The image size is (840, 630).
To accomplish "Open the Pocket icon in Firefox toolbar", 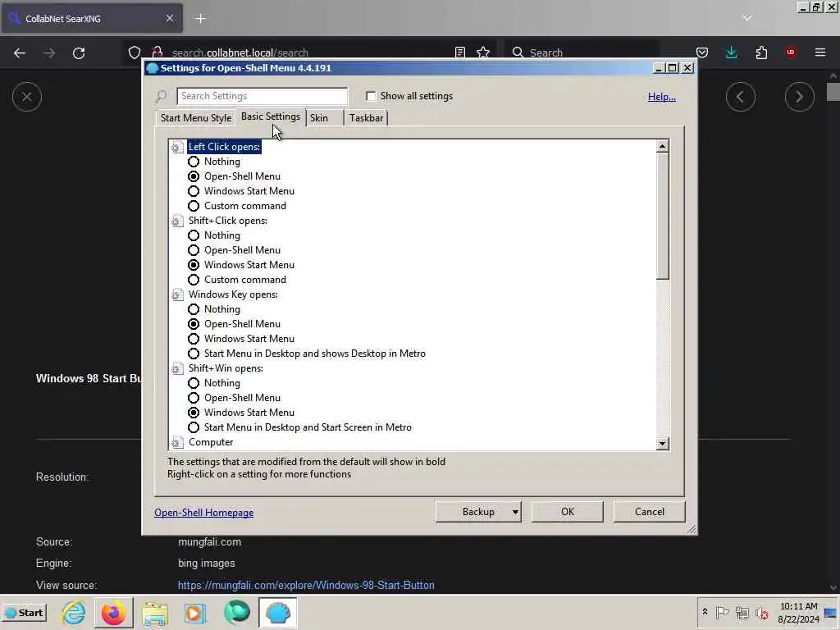I will click(702, 52).
